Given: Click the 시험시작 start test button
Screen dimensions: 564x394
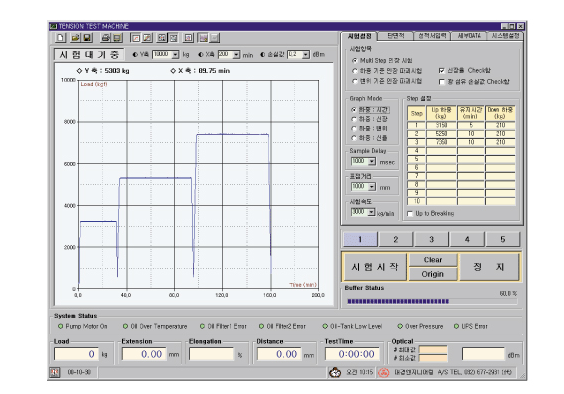Looking at the screenshot, I should tap(375, 267).
